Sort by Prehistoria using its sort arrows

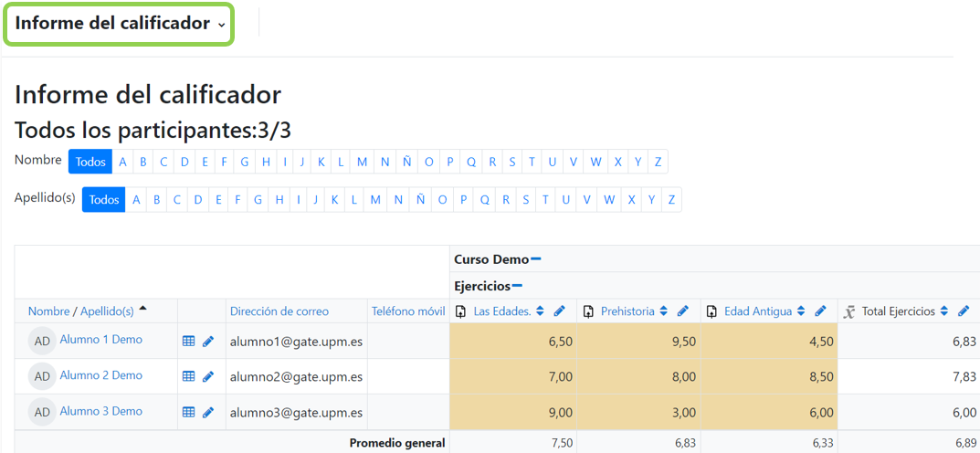pos(663,311)
